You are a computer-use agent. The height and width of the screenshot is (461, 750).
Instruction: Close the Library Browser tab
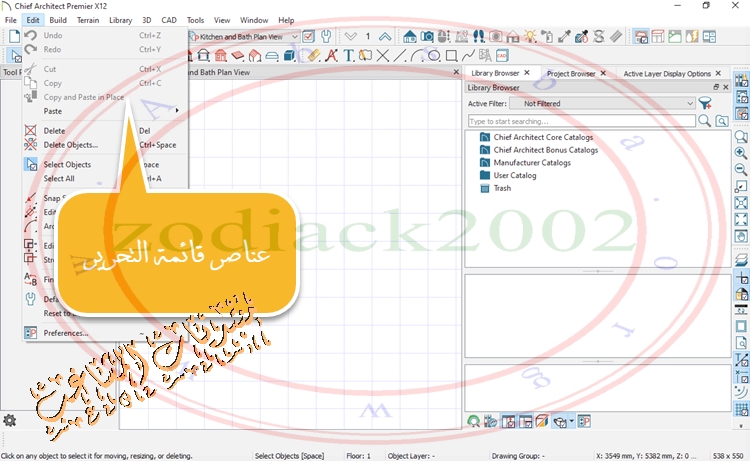[527, 73]
